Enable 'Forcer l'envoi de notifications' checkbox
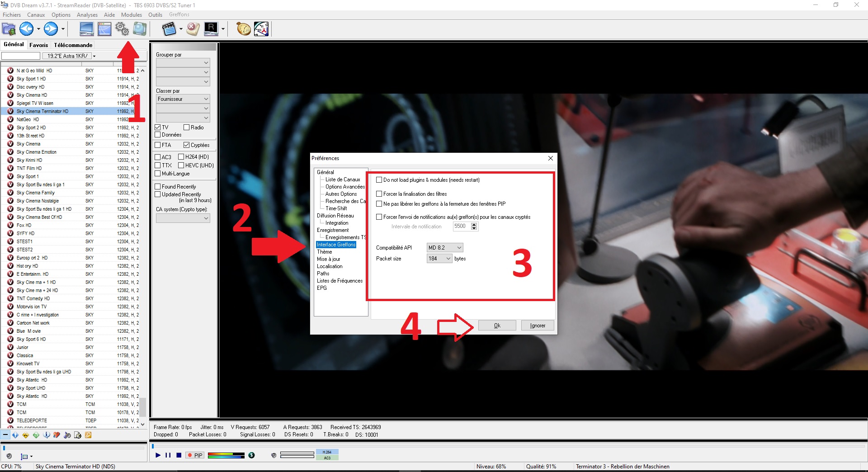 379,217
